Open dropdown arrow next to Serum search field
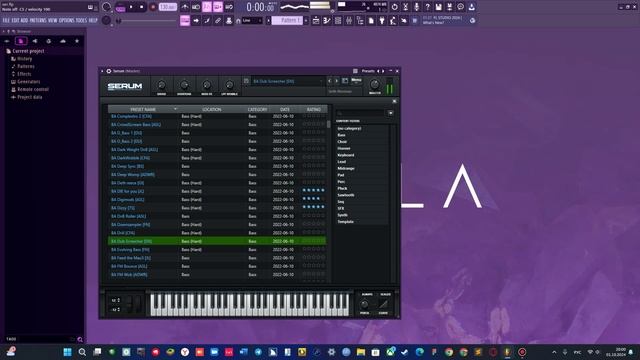This screenshot has width=640, height=360. 391,113
